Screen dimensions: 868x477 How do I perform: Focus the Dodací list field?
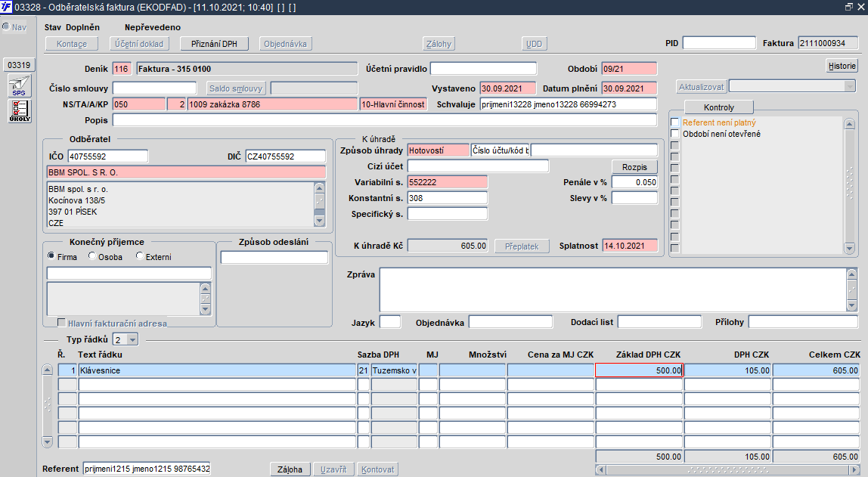(660, 322)
